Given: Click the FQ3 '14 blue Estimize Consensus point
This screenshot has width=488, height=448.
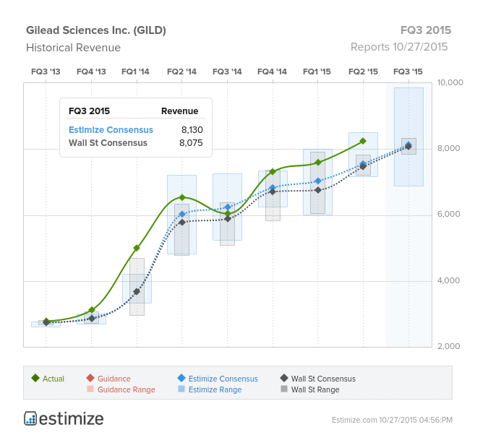Looking at the screenshot, I should tap(228, 207).
